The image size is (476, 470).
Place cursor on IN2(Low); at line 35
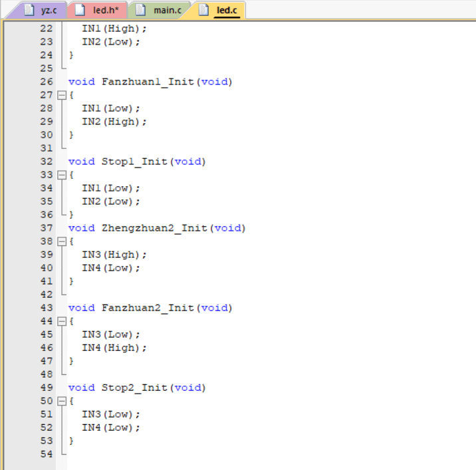click(x=111, y=201)
